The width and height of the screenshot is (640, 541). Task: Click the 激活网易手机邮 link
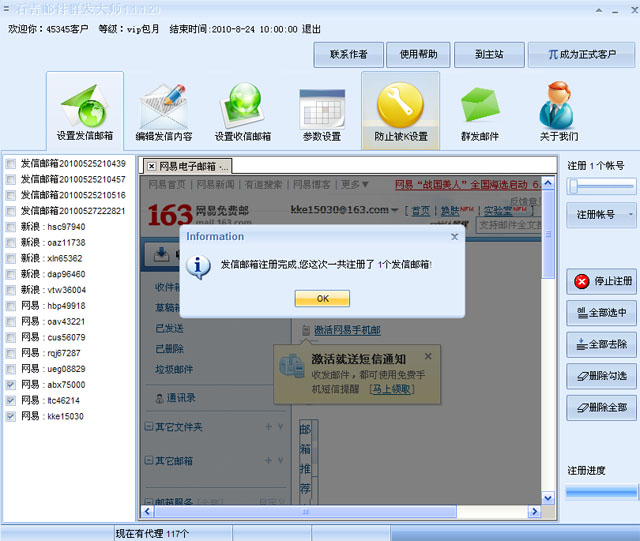tap(347, 330)
